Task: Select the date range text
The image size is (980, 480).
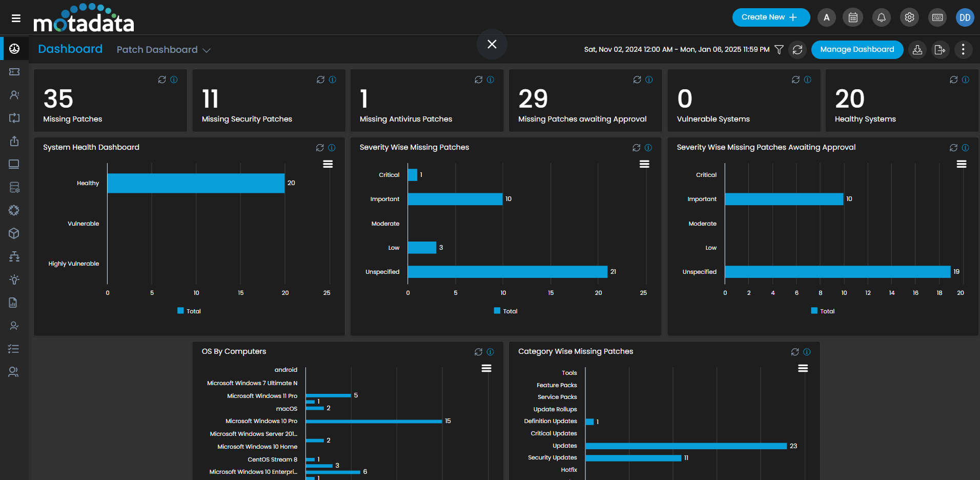Action: 677,50
